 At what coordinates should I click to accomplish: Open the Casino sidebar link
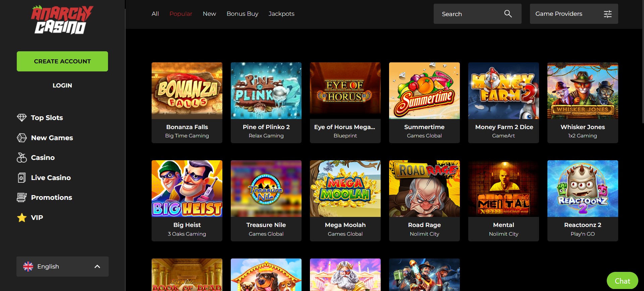click(x=43, y=158)
